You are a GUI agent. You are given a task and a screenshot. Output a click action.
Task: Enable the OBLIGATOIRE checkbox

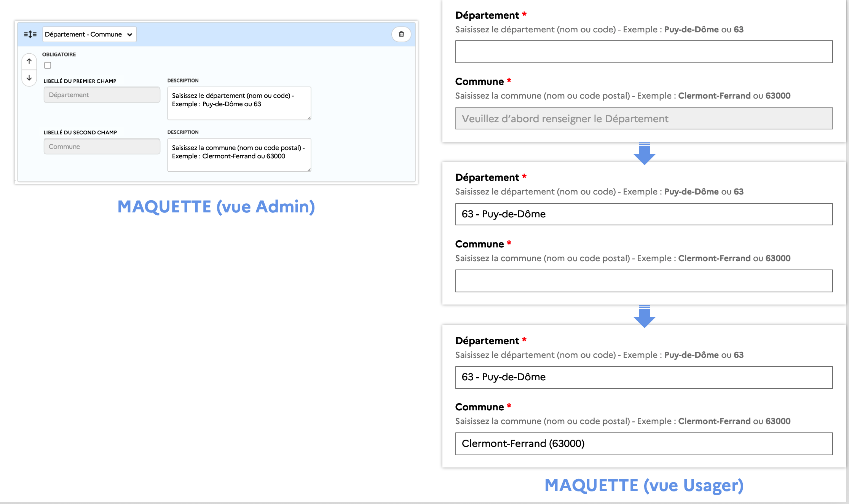coord(47,65)
